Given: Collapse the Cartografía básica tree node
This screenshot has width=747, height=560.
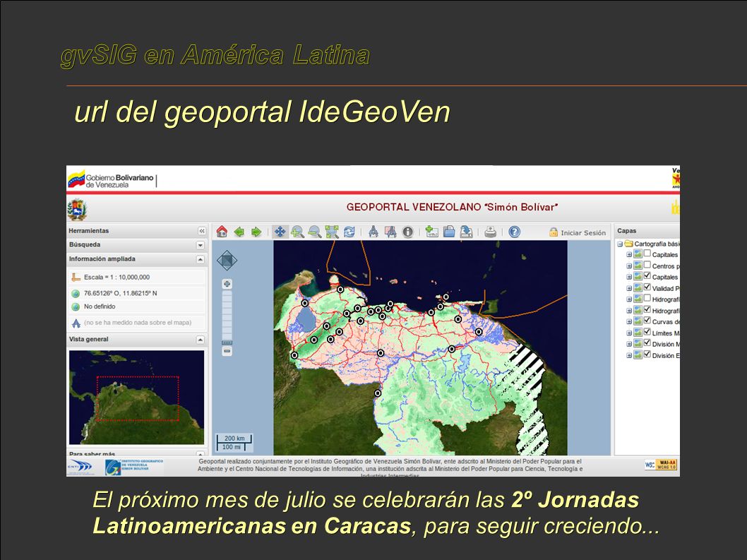Looking at the screenshot, I should [x=620, y=244].
